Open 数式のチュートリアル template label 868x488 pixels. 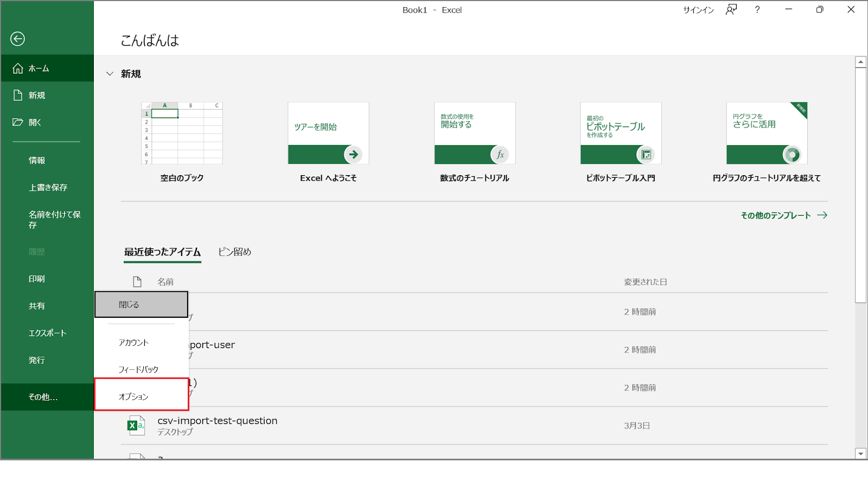[x=475, y=178]
